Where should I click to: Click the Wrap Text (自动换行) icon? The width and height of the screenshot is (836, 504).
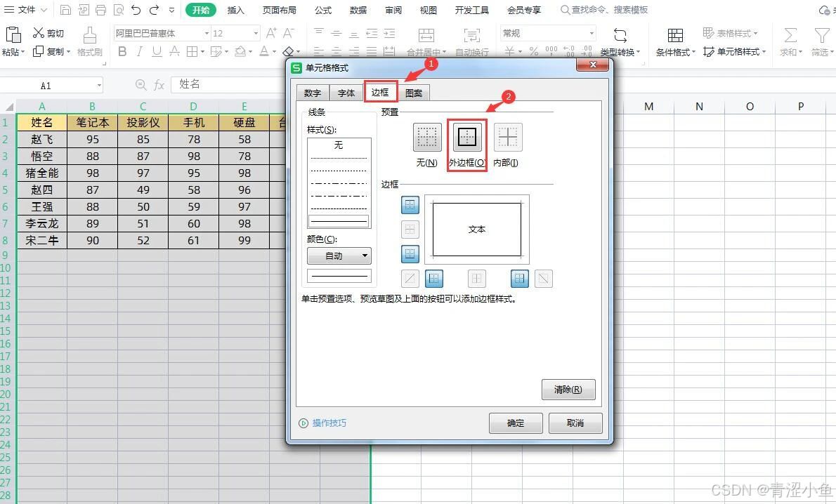[x=472, y=35]
